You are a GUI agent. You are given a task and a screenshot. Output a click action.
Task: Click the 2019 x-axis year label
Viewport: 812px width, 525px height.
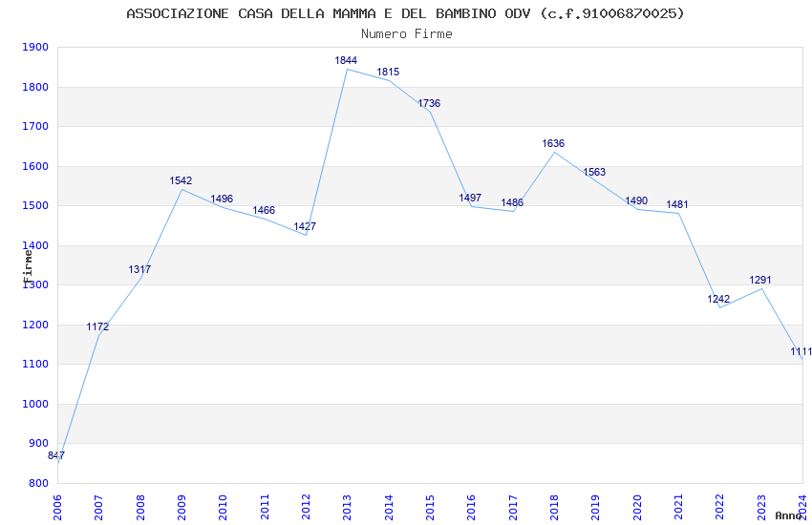(595, 508)
